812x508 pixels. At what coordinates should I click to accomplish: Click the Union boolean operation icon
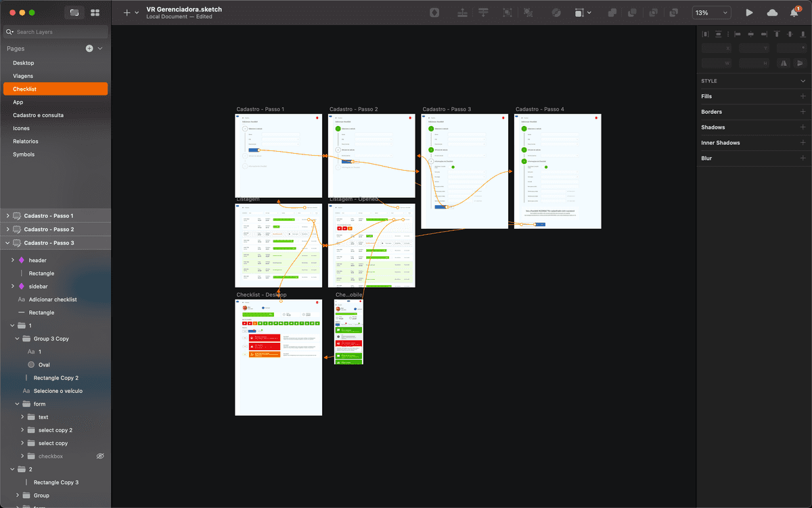[x=612, y=13]
